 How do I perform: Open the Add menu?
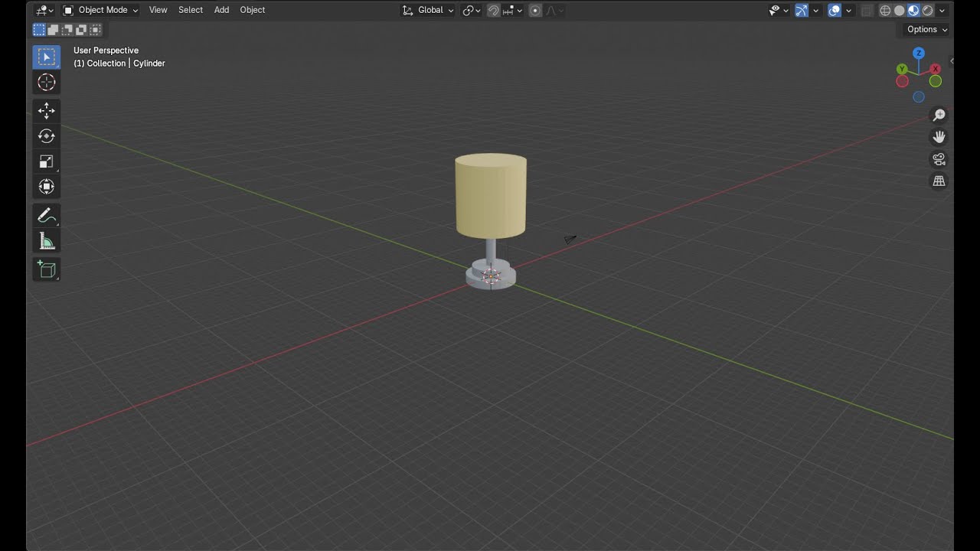coord(221,10)
